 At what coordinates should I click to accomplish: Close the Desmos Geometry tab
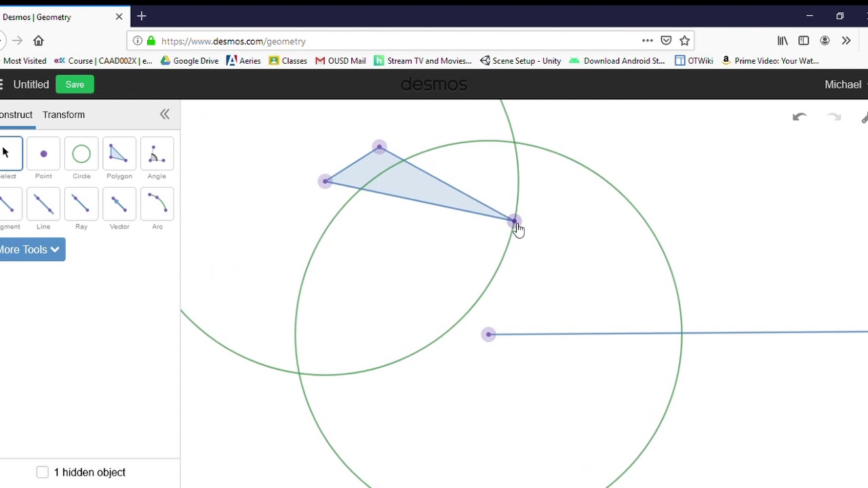click(x=119, y=16)
